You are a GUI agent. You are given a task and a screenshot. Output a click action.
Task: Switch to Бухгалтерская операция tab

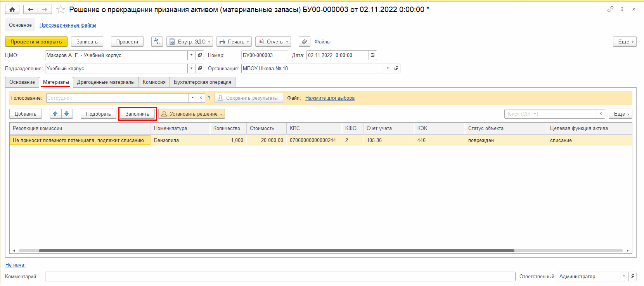[203, 82]
